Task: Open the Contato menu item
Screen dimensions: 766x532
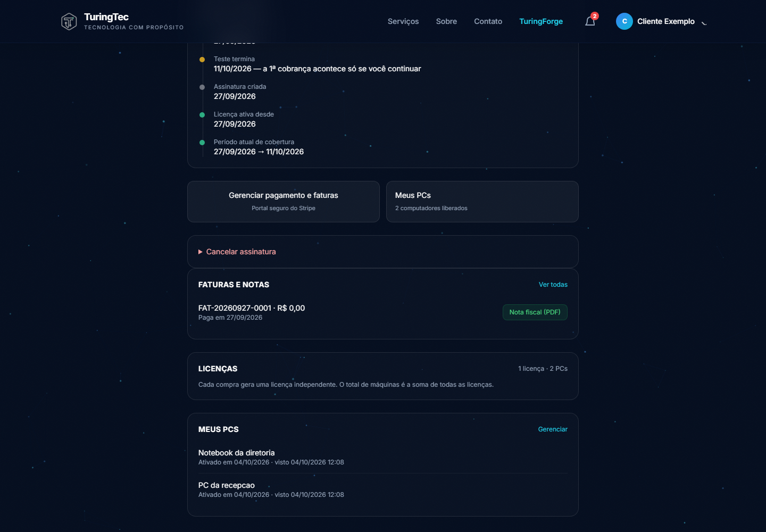Action: (488, 21)
